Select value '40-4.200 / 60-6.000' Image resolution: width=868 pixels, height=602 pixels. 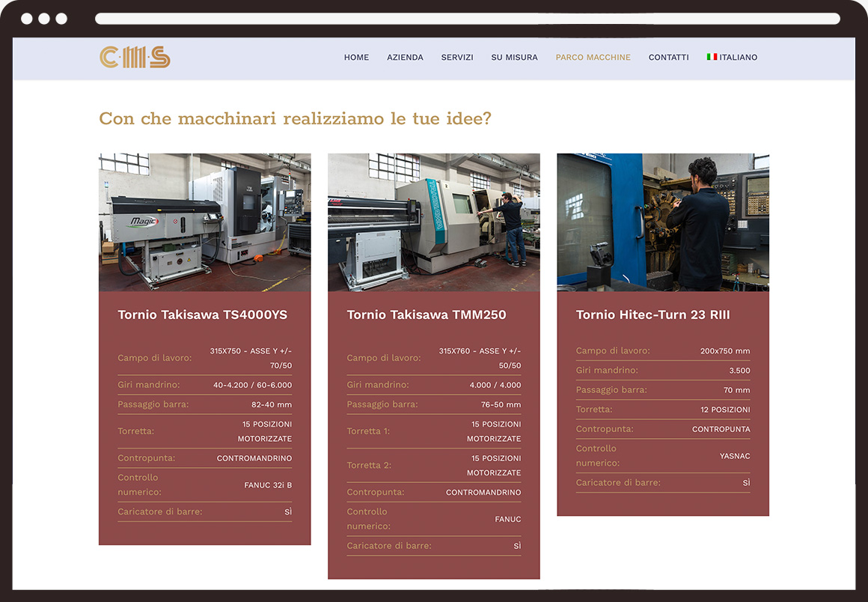[x=252, y=385]
